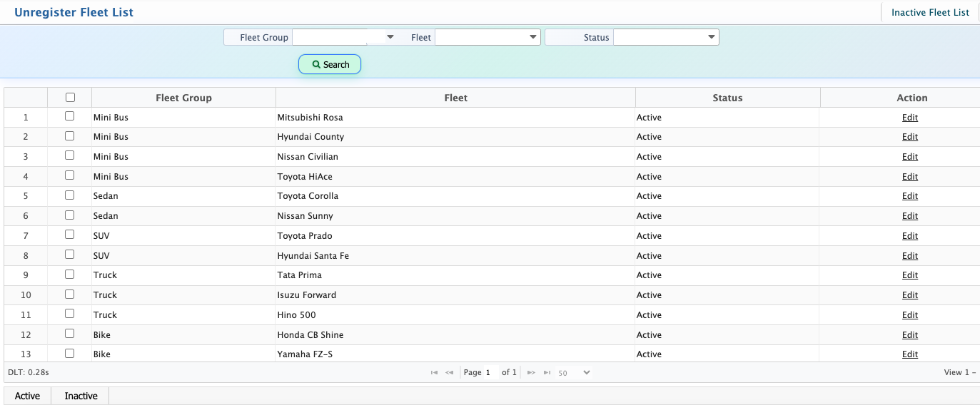Check the Hyundai County row checkbox
The height and width of the screenshot is (405, 980).
(70, 135)
